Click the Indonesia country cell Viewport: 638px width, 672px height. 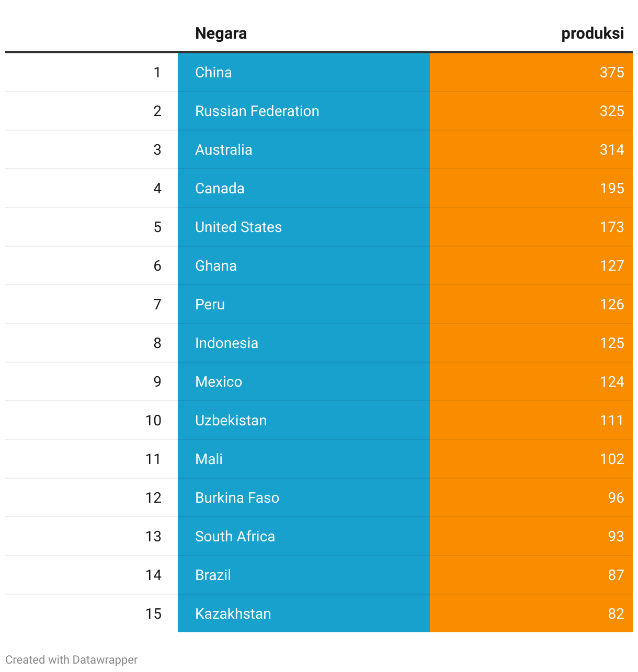pyautogui.click(x=226, y=343)
